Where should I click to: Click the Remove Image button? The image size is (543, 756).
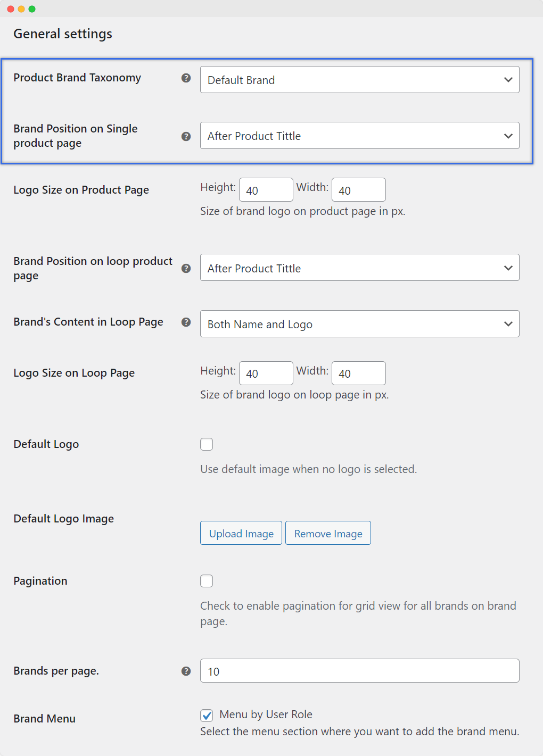tap(328, 533)
